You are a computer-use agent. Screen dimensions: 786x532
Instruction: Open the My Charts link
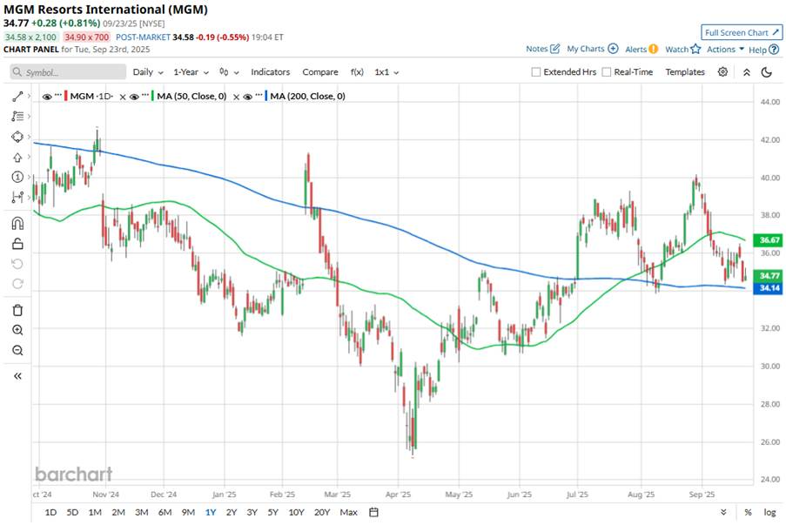point(592,49)
